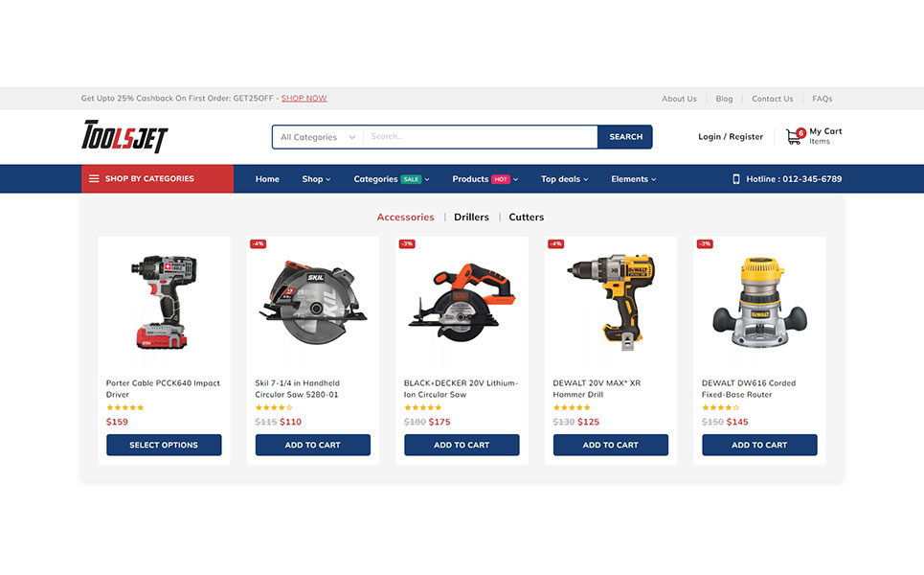Click the ToolsJet logo
924x575 pixels.
pyautogui.click(x=124, y=137)
